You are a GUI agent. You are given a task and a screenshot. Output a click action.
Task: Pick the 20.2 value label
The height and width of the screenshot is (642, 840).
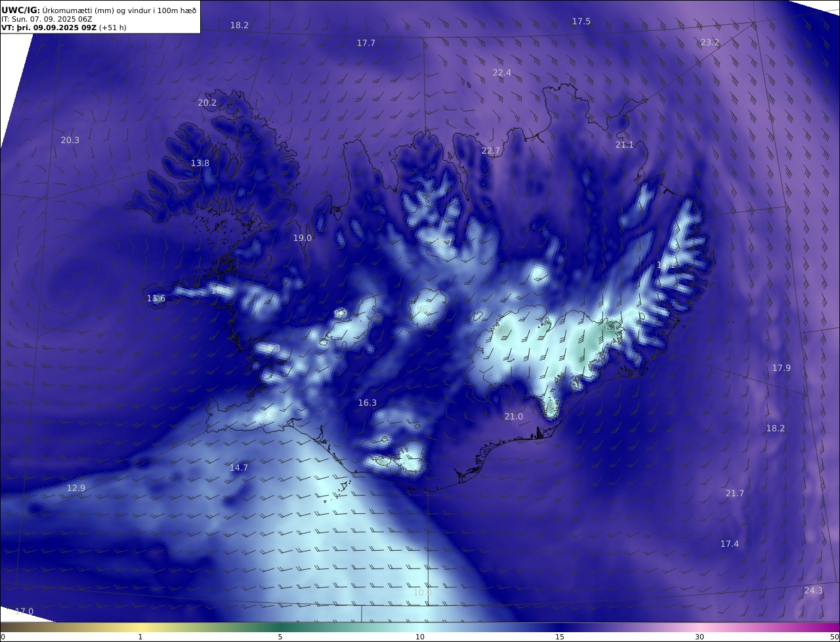(207, 102)
